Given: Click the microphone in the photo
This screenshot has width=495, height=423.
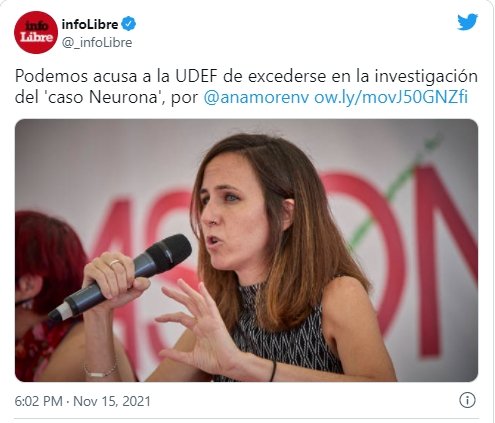Looking at the screenshot, I should click(121, 277).
